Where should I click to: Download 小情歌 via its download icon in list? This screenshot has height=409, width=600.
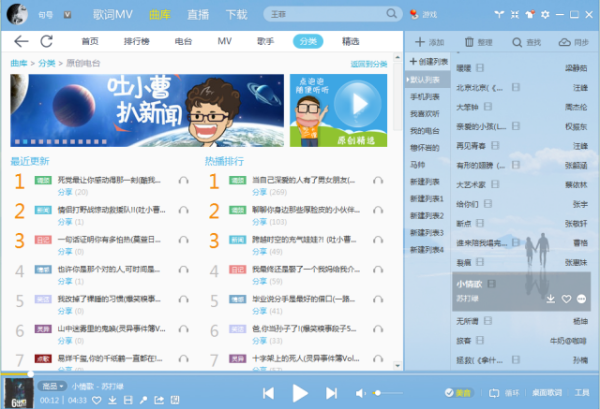click(x=551, y=299)
